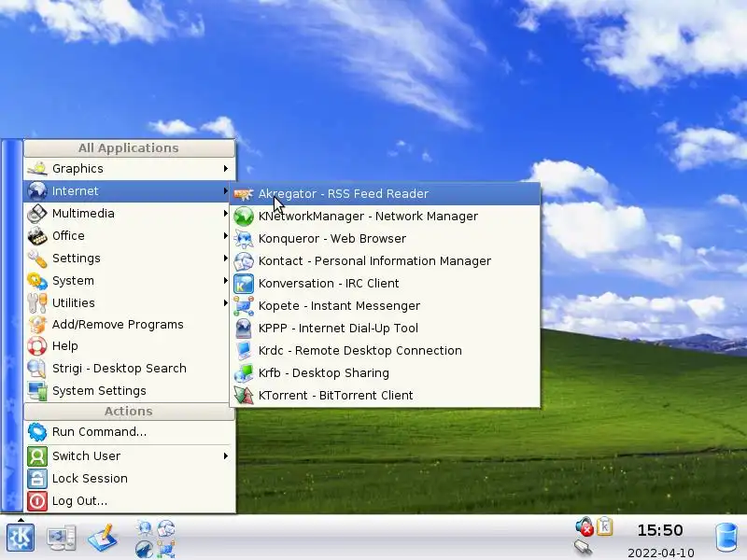747x560 pixels.
Task: Click the muted volume speaker tray icon
Action: 585,526
